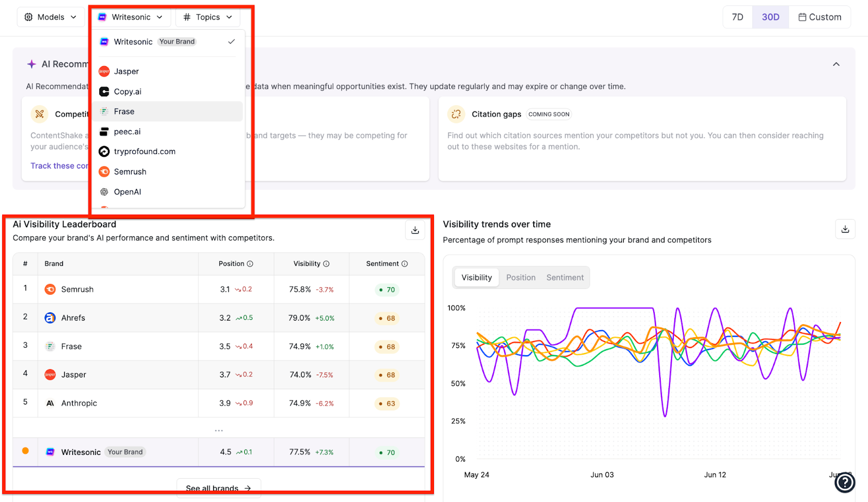Click the See all brands button
The height and width of the screenshot is (502, 868).
(219, 488)
